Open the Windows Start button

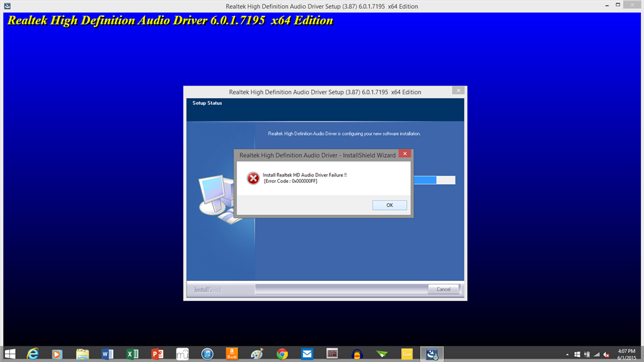[10, 354]
